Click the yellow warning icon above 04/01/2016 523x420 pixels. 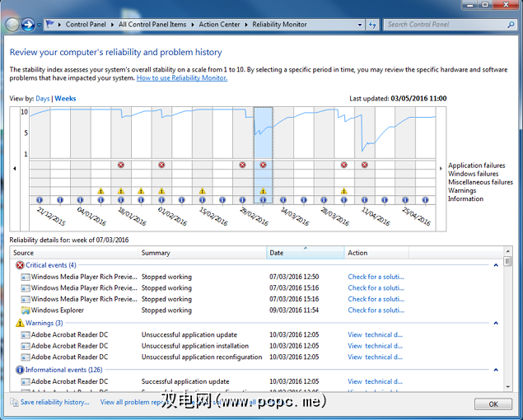pos(100,191)
